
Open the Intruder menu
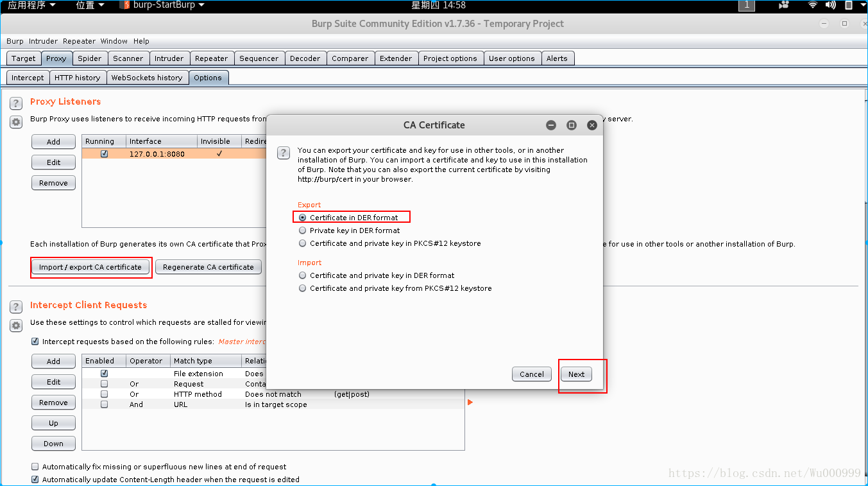click(43, 41)
